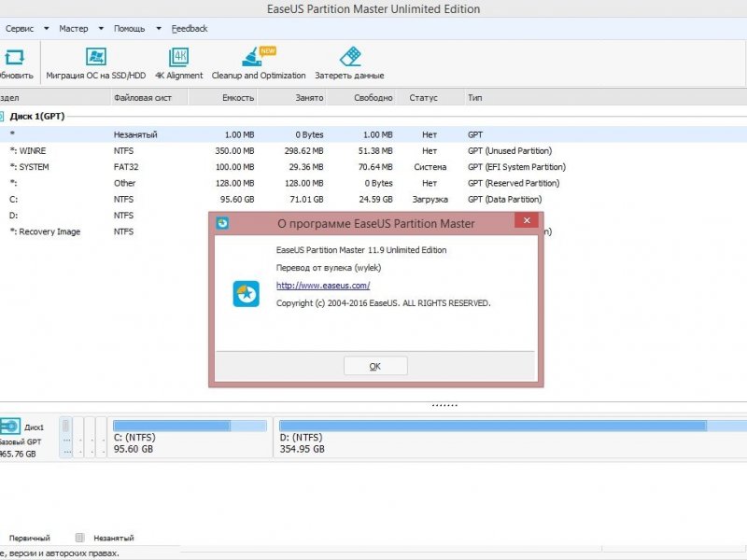Expand the arrow next to Сервис
Viewport: 747px width, 560px height.
point(46,29)
